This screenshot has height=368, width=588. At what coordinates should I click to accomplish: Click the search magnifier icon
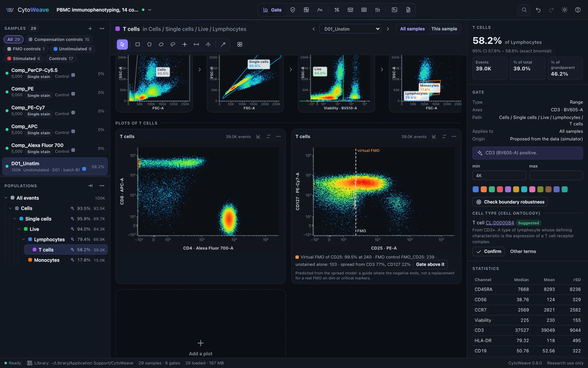click(524, 10)
